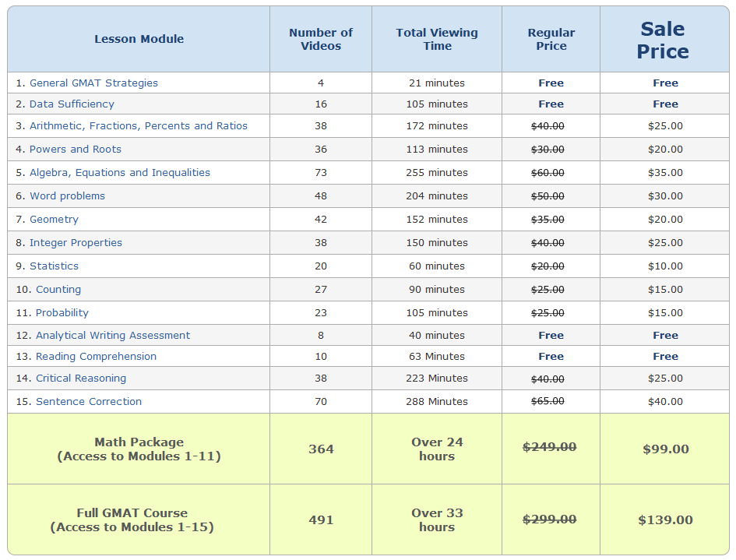Open the Statistics module link
The width and height of the screenshot is (736, 560).
[54, 266]
